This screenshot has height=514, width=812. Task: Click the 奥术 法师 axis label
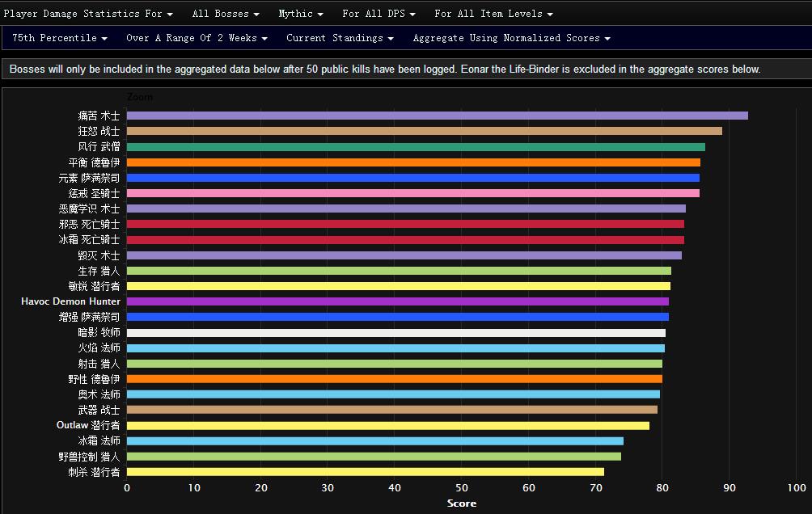pos(99,394)
